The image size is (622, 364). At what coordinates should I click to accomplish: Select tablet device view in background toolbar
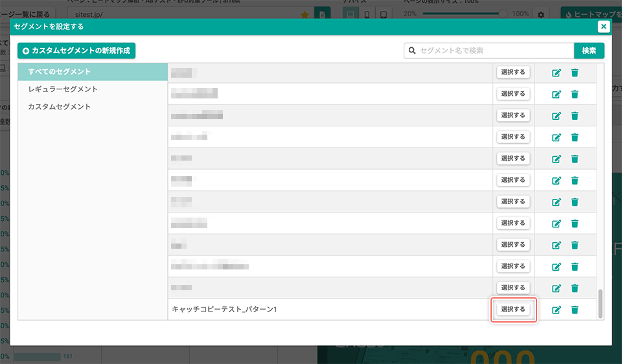click(x=384, y=14)
